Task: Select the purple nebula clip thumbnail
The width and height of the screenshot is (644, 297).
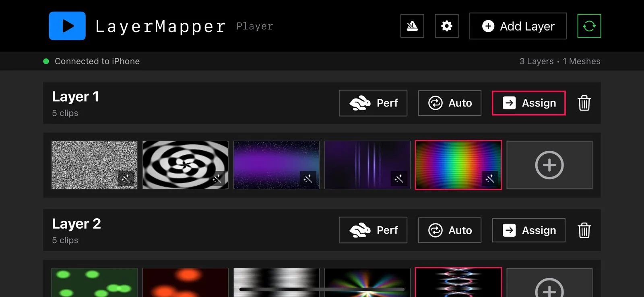Action: pos(276,165)
